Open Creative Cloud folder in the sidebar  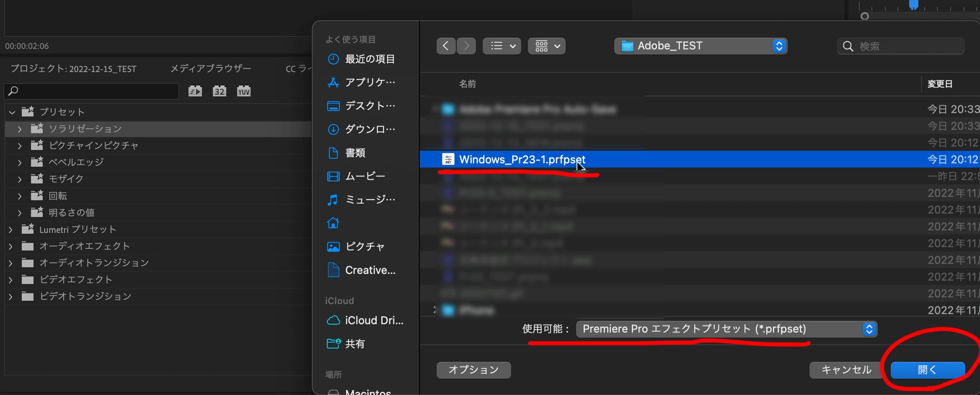[x=361, y=270]
